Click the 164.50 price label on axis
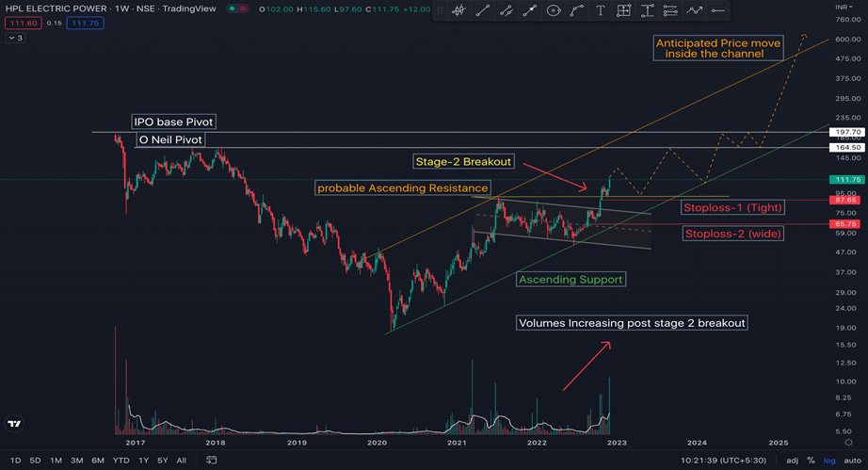The width and height of the screenshot is (868, 470). click(x=847, y=147)
